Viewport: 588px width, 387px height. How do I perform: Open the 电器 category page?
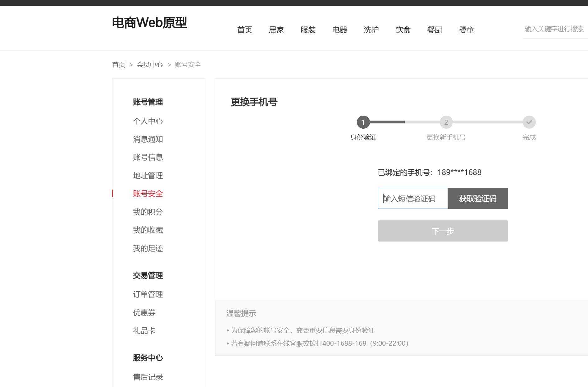[x=339, y=30]
